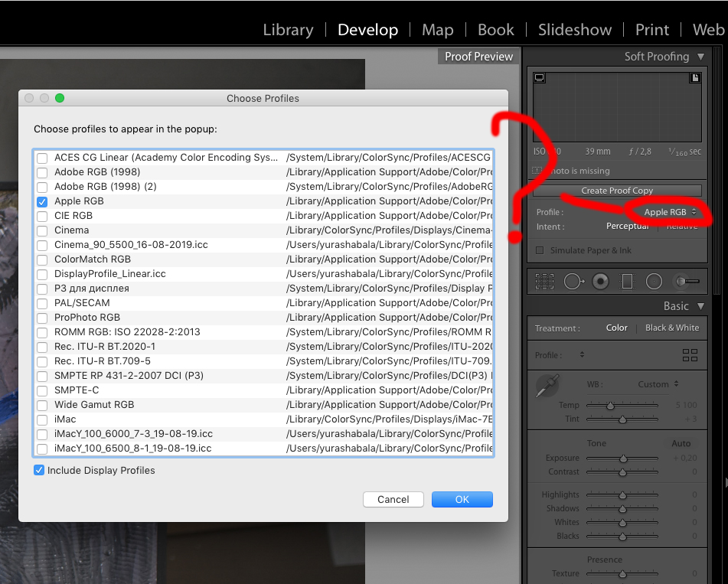Viewport: 728px width, 584px height.
Task: Click OK in Choose Profiles dialog
Action: pos(462,500)
